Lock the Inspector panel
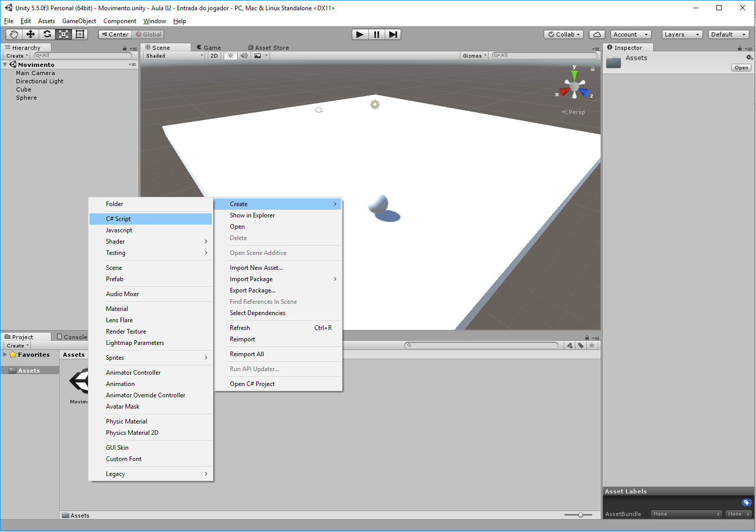Viewport: 756px width, 532px height. [740, 48]
